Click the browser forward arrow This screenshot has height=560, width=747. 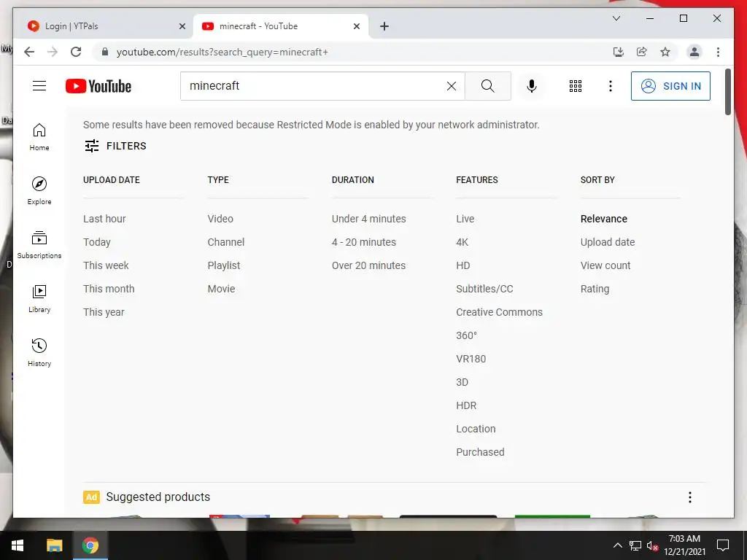(53, 52)
